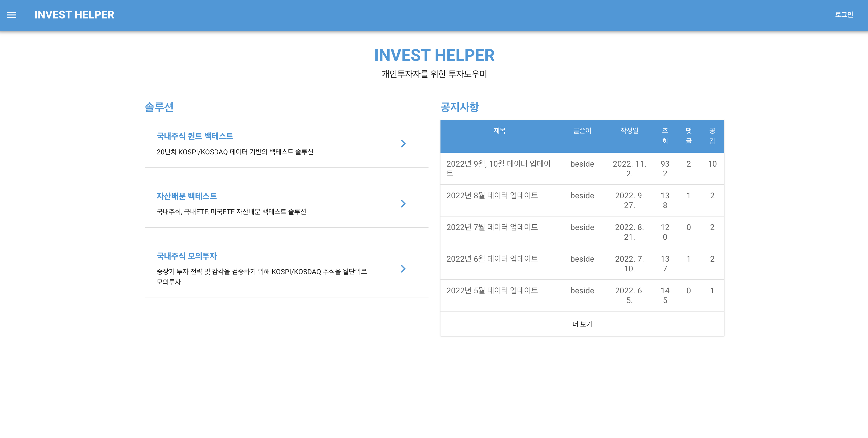Click the 제목 column header
868x438 pixels.
499,131
